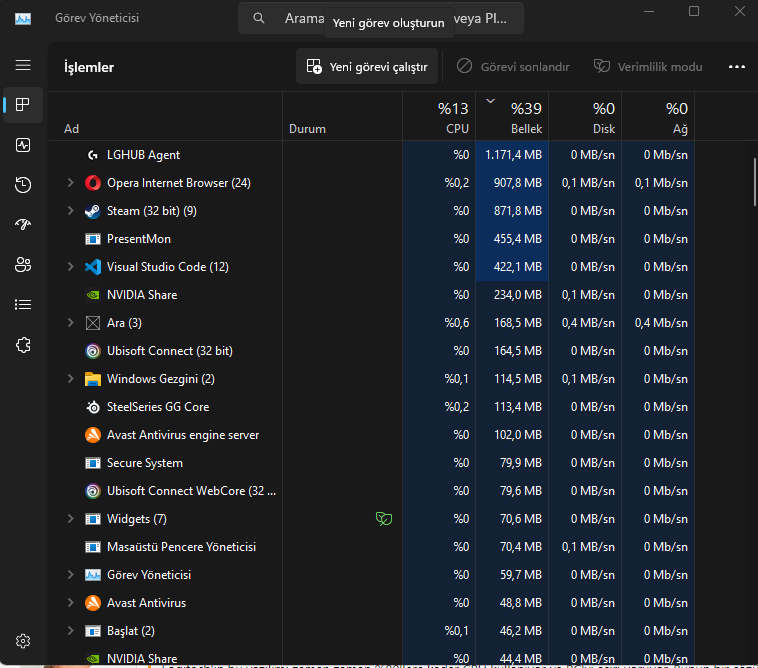
Task: Expand the Görev Yöneticisi process group
Action: 71,575
